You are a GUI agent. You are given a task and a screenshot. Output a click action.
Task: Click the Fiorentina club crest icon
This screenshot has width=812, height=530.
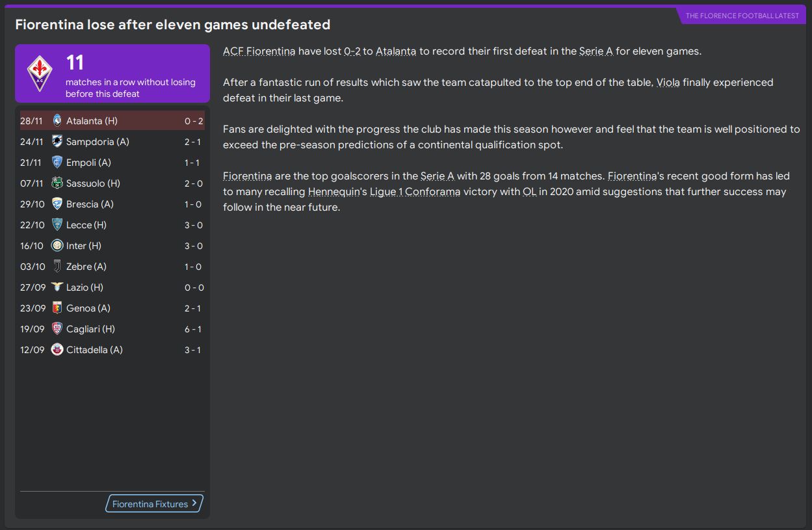coord(40,73)
